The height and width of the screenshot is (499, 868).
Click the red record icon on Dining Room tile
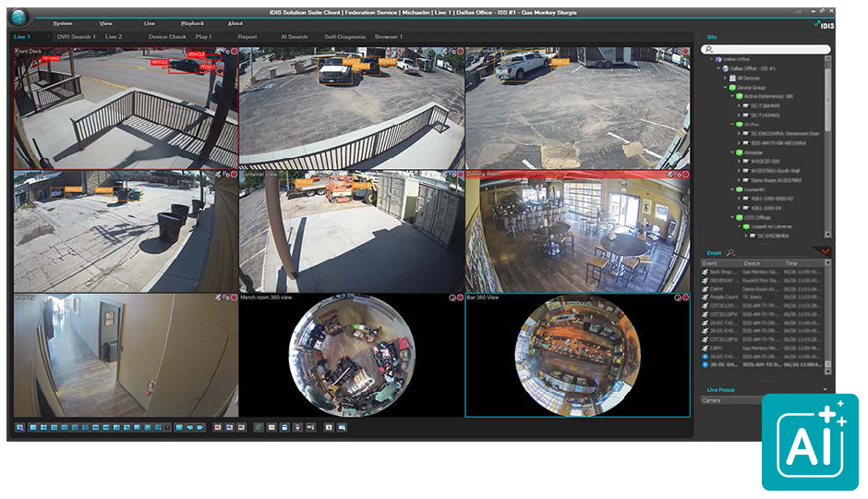tap(686, 175)
